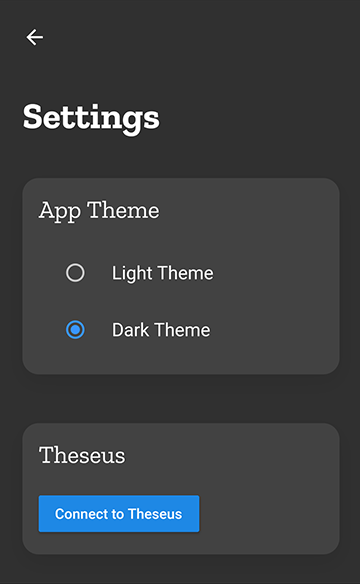Click the Light Theme text label
Screen dimensions: 360x584
point(163,273)
